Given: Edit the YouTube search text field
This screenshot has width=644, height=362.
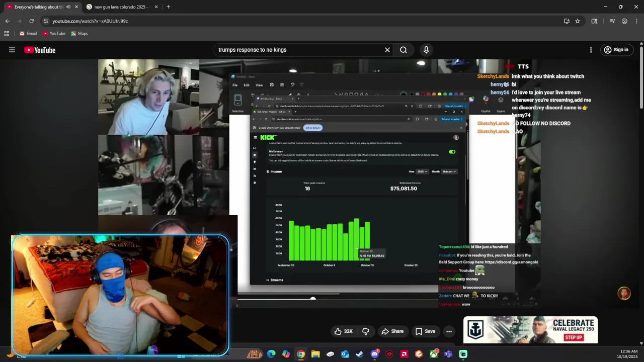Looking at the screenshot, I should point(297,50).
